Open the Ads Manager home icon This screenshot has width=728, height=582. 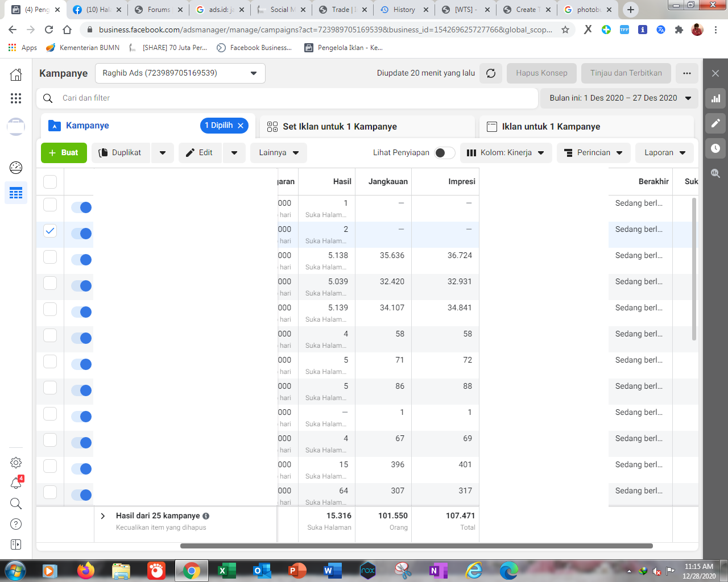[x=16, y=74]
